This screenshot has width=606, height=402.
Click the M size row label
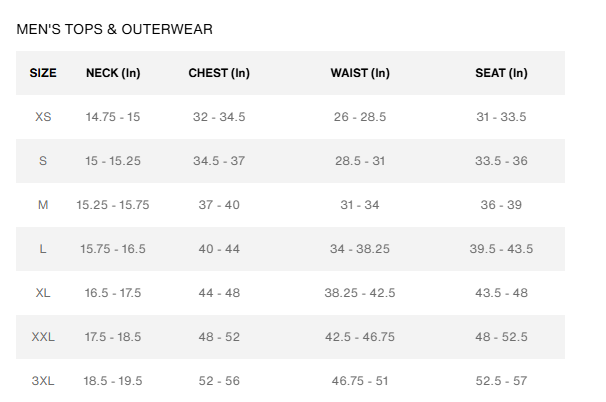pyautogui.click(x=43, y=205)
